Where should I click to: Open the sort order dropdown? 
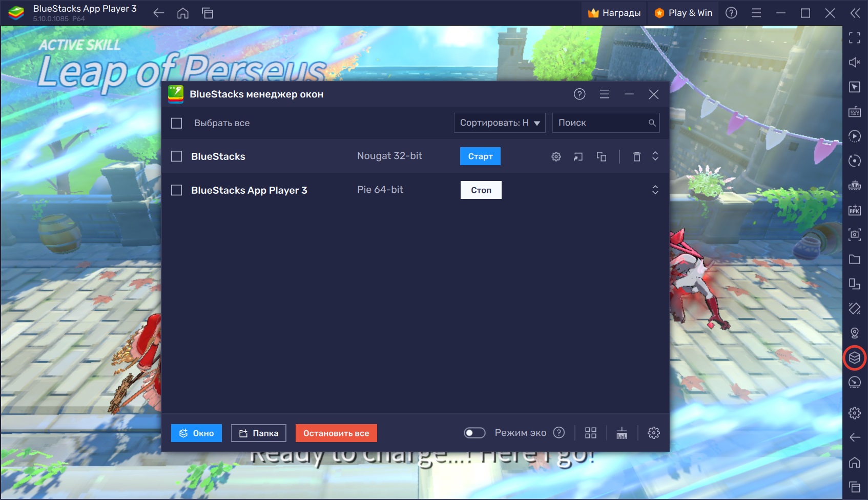click(500, 123)
